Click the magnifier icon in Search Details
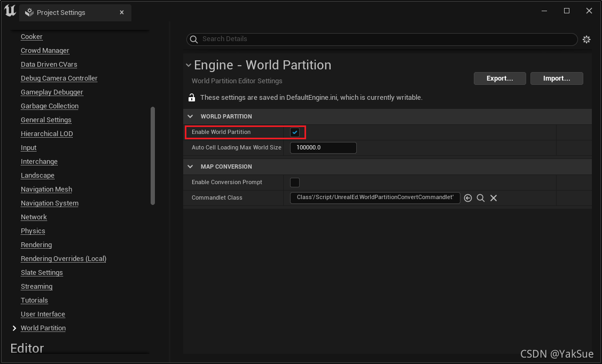The height and width of the screenshot is (364, 602). click(194, 39)
